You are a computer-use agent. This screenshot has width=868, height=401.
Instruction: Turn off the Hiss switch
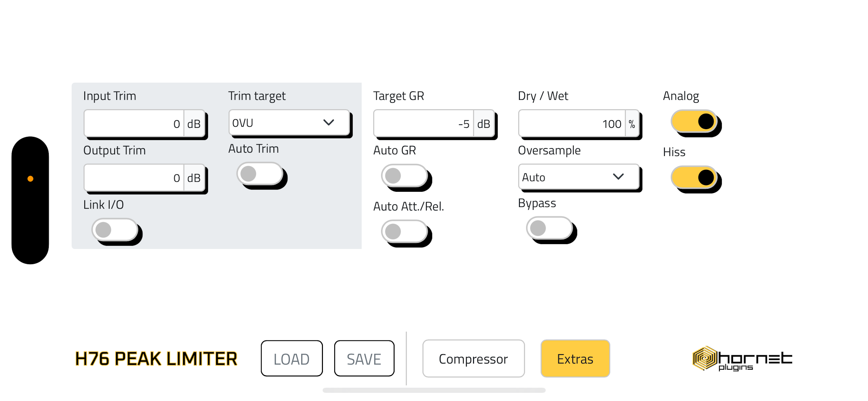click(x=694, y=178)
